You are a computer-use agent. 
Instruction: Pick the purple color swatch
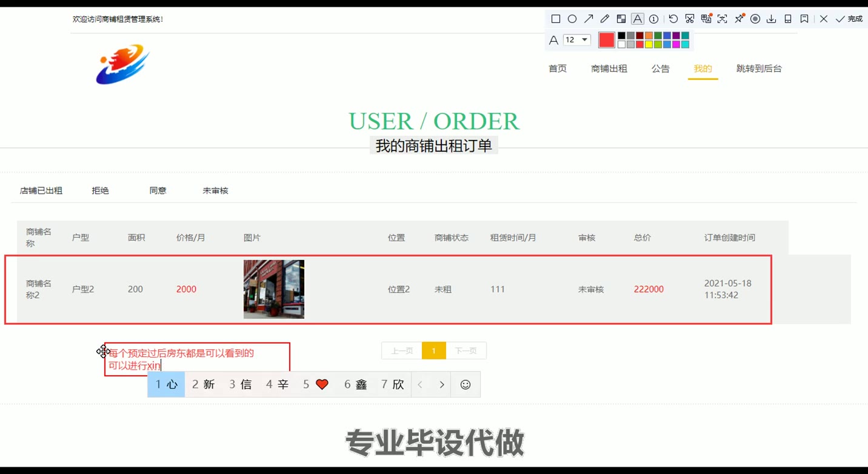click(676, 36)
